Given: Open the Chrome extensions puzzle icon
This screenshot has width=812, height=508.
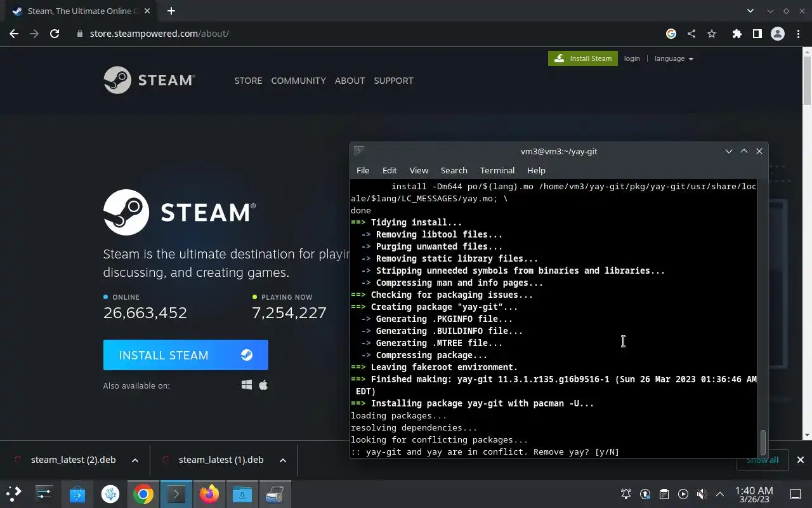Looking at the screenshot, I should point(737,34).
